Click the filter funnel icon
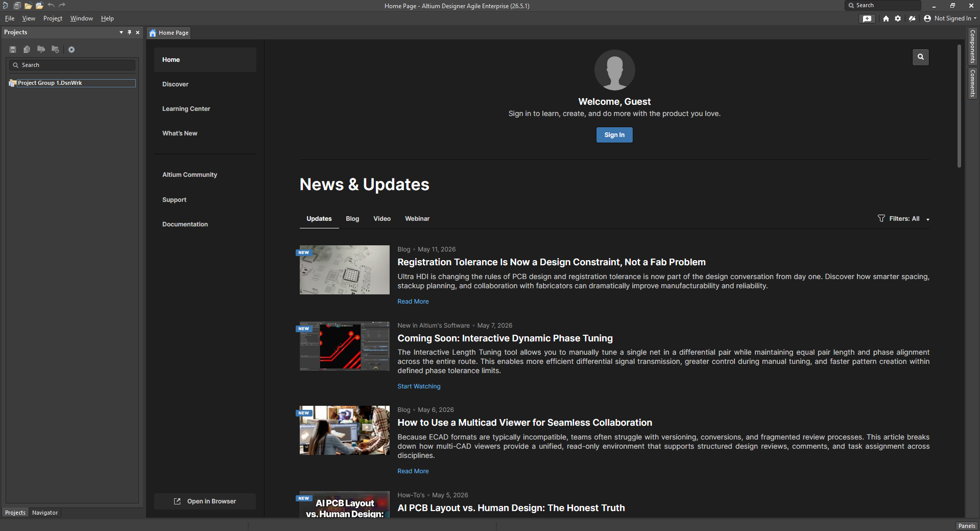Screen dimensions: 980x531 [x=881, y=218]
